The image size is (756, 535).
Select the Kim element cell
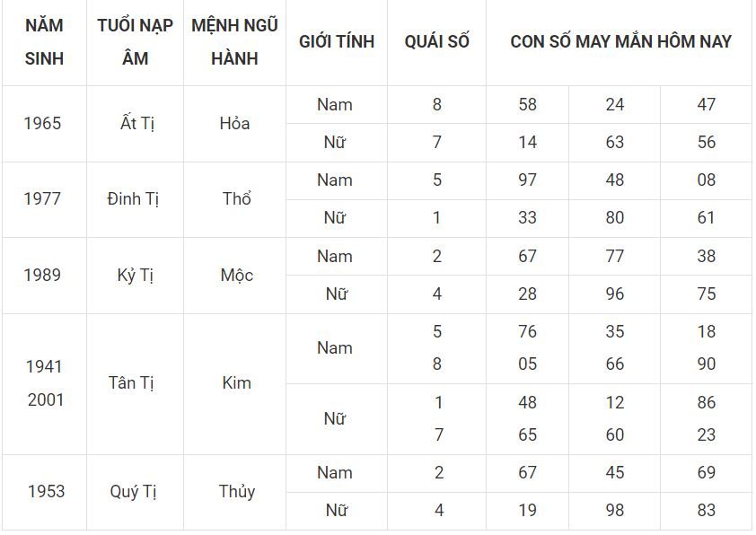click(235, 384)
